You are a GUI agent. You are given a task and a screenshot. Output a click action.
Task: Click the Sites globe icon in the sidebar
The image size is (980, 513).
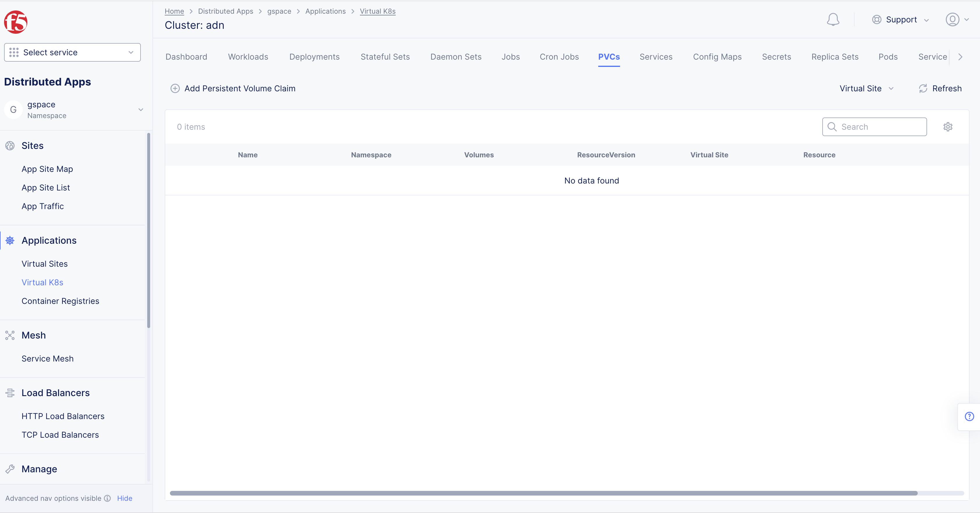coord(10,145)
